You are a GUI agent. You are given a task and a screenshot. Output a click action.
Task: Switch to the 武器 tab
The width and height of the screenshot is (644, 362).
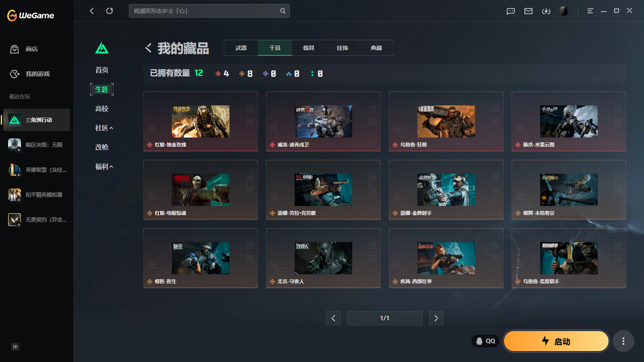pyautogui.click(x=241, y=48)
